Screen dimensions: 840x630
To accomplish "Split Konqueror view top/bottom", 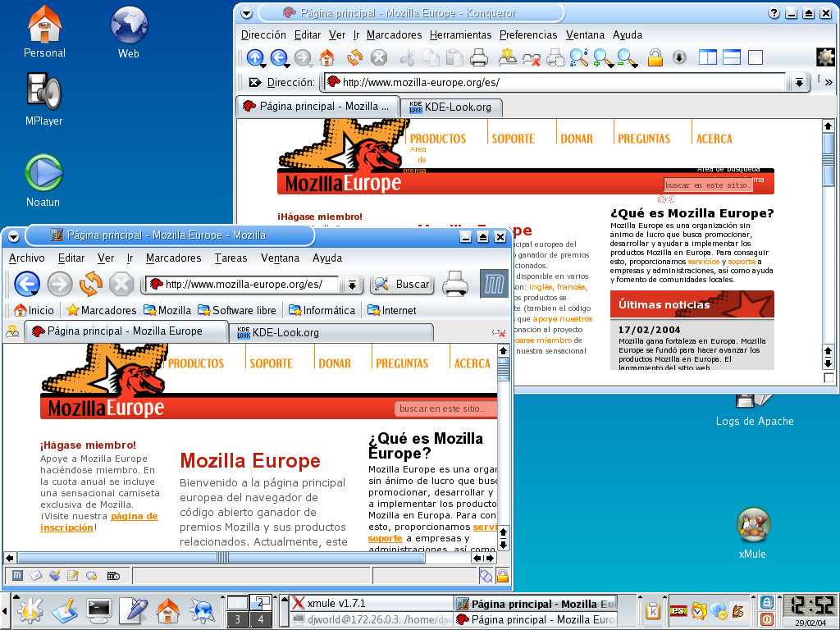I will point(731,57).
